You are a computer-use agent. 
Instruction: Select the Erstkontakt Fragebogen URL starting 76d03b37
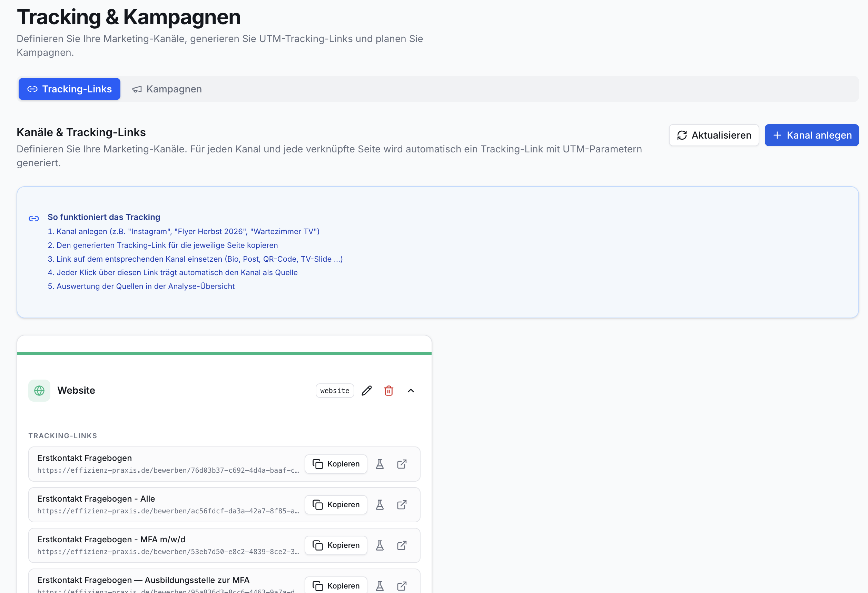pos(168,470)
